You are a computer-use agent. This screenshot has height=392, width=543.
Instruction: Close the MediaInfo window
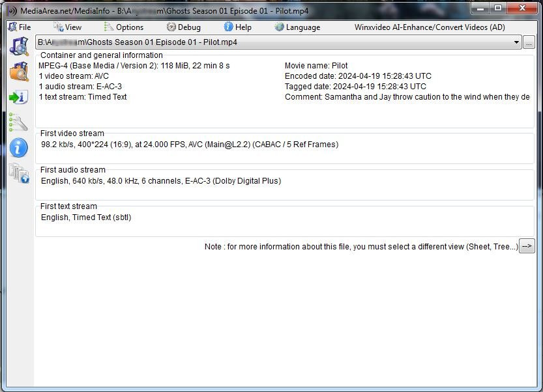click(522, 8)
